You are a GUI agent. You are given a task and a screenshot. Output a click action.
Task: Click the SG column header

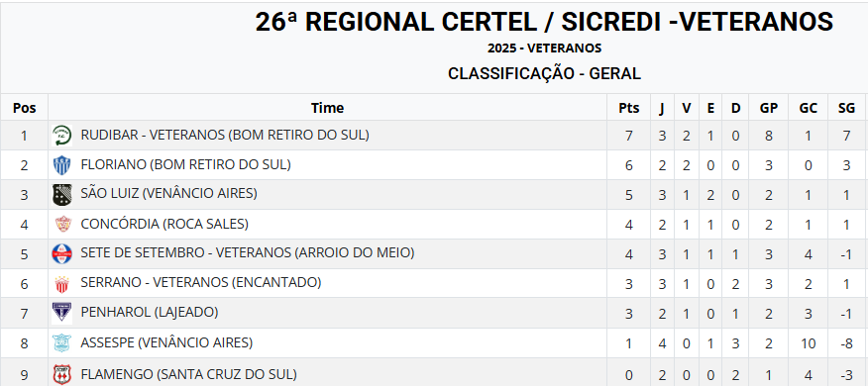click(846, 108)
